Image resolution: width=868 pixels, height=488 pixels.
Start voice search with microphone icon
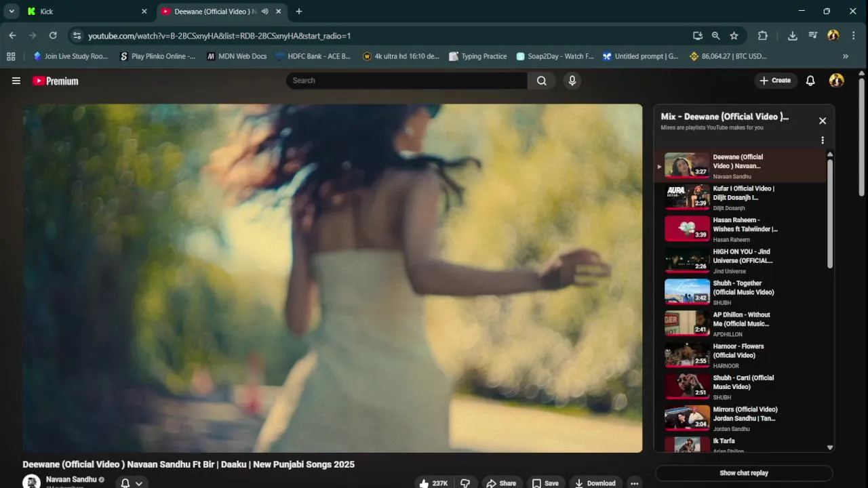[572, 81]
